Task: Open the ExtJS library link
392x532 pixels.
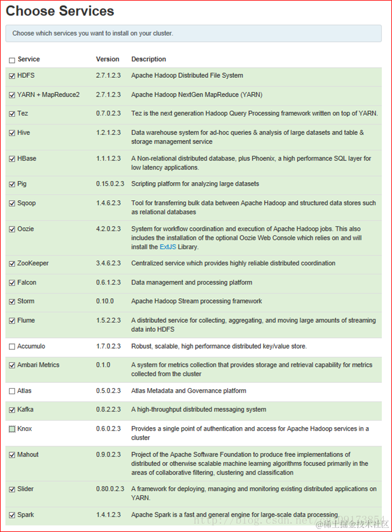Action: click(x=168, y=247)
